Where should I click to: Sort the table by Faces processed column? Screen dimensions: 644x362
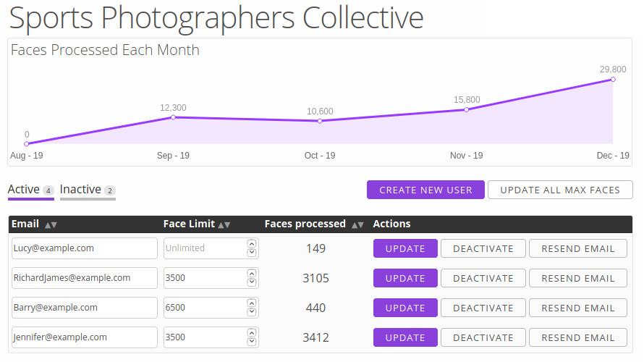coord(357,224)
